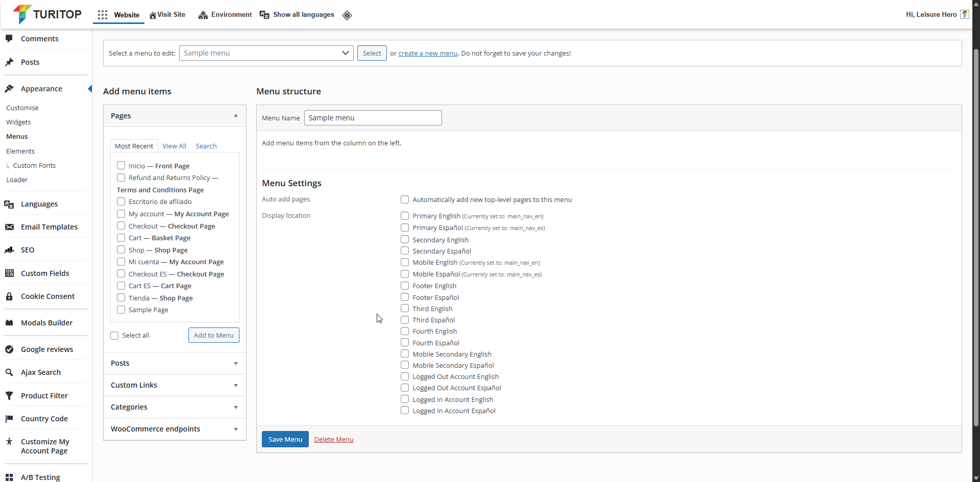The image size is (980, 482).
Task: Open the select a menu to edit dropdown
Action: [266, 53]
